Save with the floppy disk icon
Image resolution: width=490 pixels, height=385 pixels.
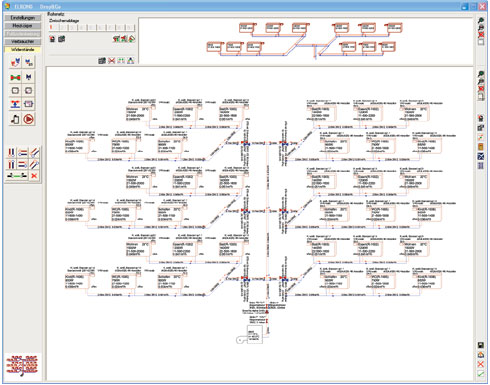click(481, 345)
